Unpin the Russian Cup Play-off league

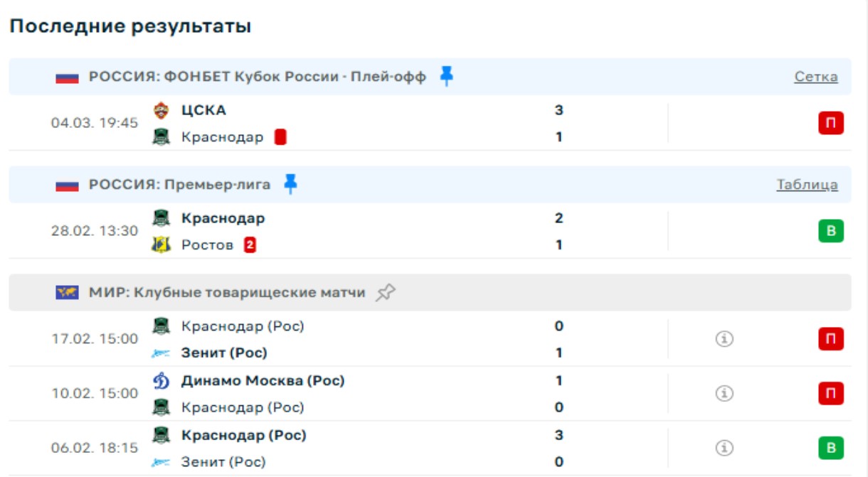(446, 76)
